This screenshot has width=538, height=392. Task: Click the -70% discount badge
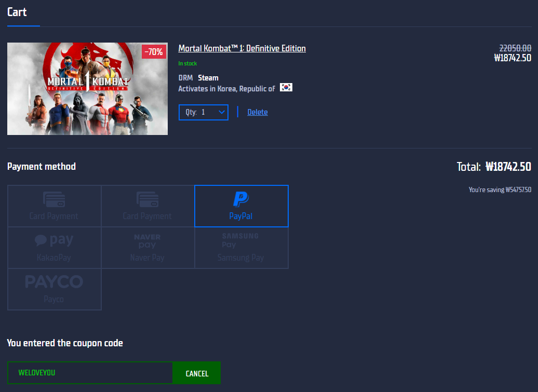[154, 52]
